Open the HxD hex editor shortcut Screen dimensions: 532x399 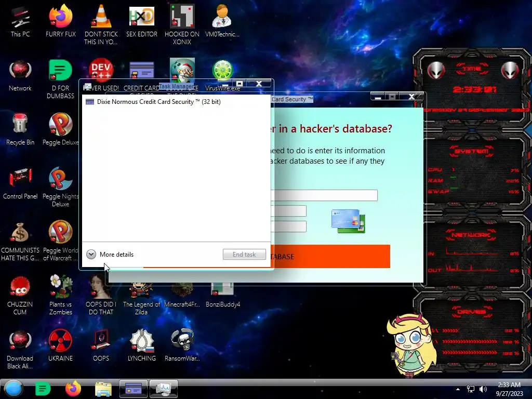click(x=141, y=21)
